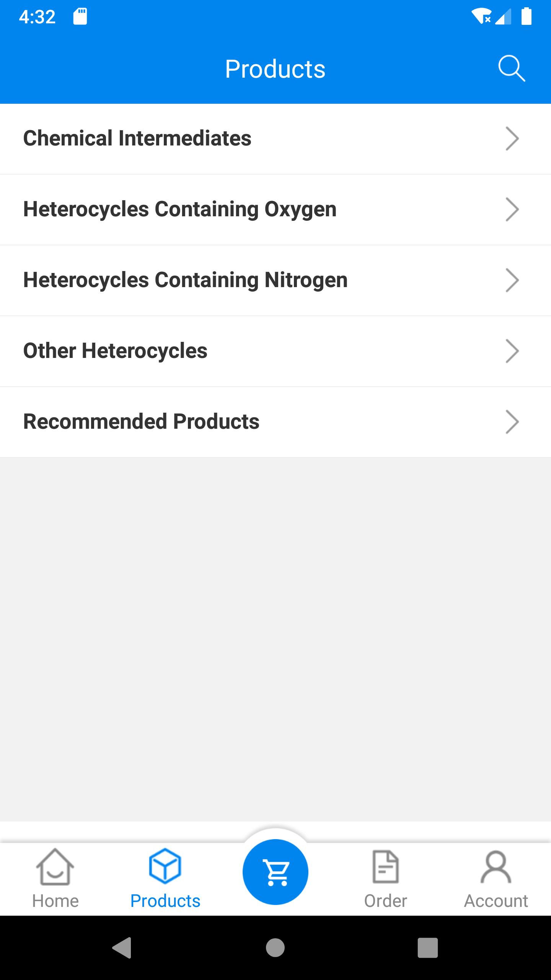Open the shopping cart button
The image size is (551, 980).
click(275, 872)
